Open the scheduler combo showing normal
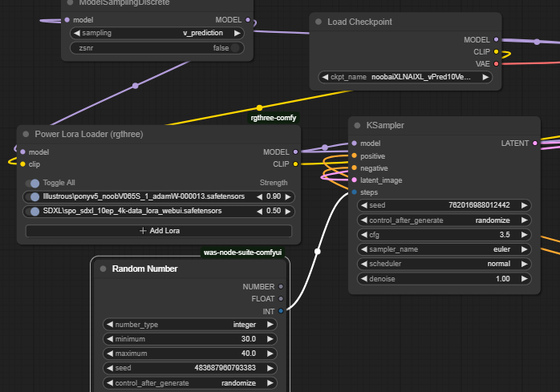Image resolution: width=560 pixels, height=392 pixels. point(444,264)
